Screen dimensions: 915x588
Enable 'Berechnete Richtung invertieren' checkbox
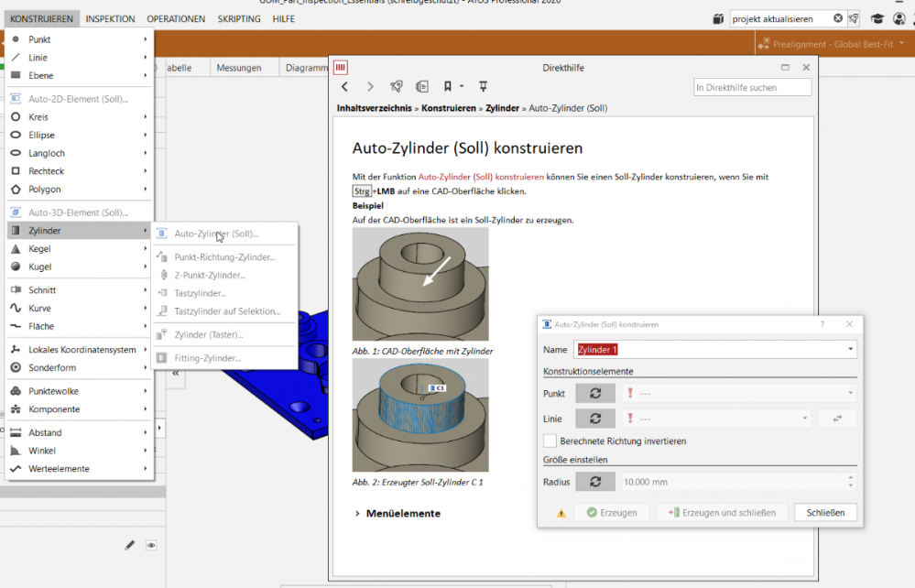(x=550, y=441)
